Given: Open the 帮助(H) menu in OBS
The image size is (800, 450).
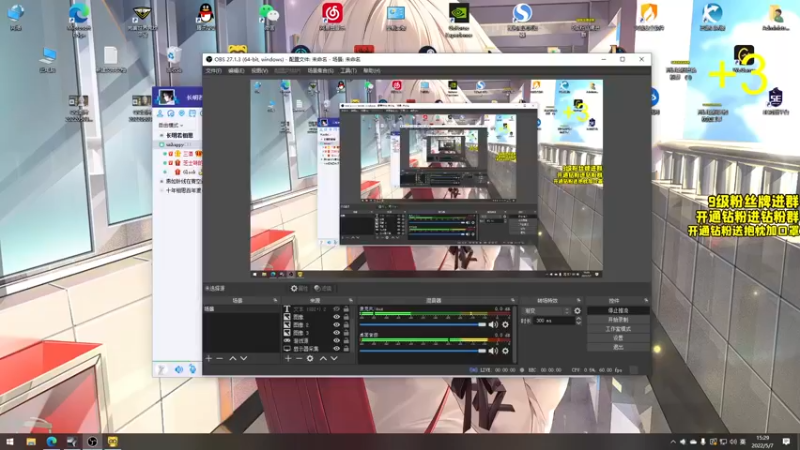Looking at the screenshot, I should coord(372,71).
